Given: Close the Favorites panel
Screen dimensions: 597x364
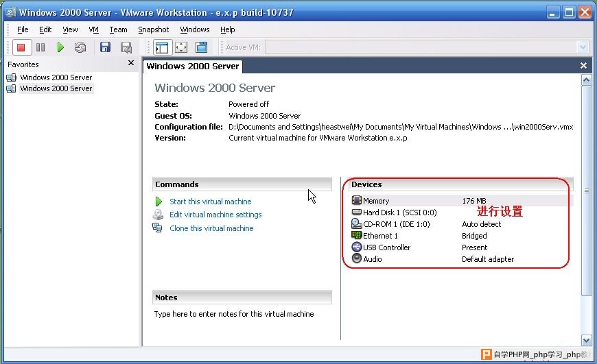Looking at the screenshot, I should click(x=131, y=63).
